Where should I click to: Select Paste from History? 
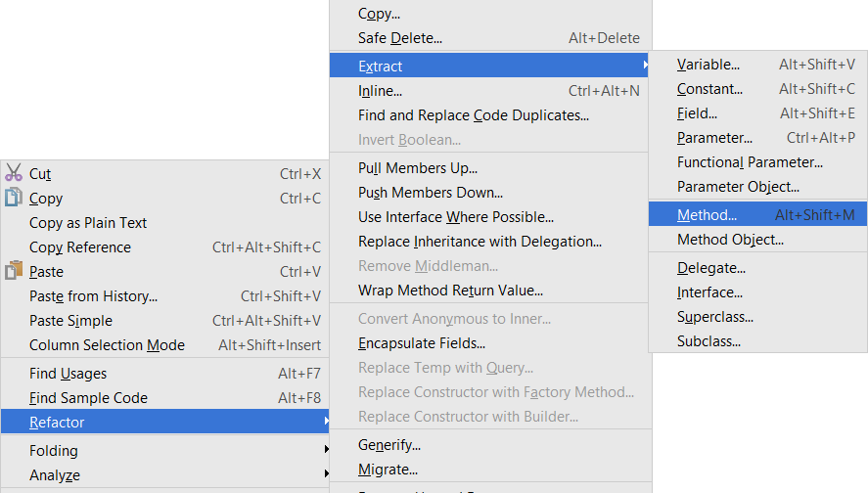pyautogui.click(x=93, y=296)
